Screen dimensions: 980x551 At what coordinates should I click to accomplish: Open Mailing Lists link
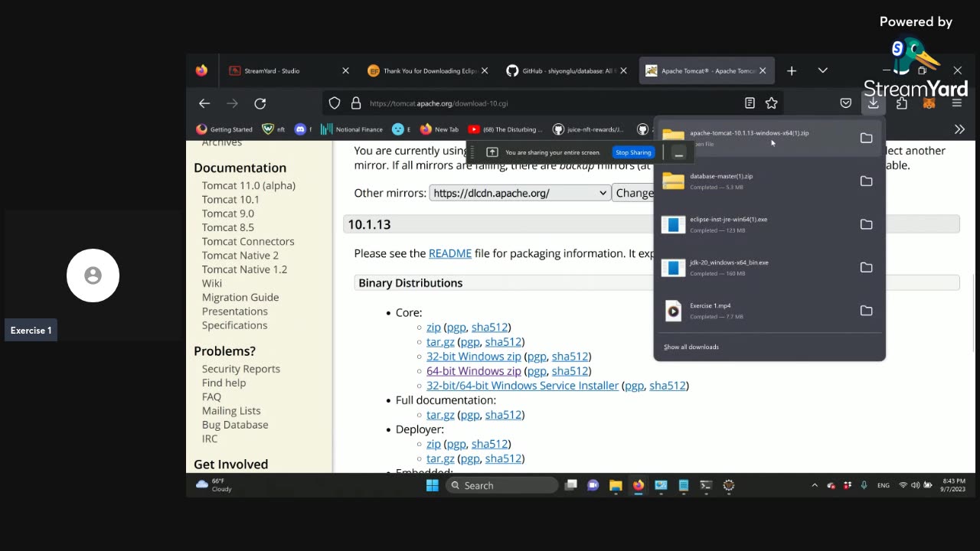coord(231,411)
